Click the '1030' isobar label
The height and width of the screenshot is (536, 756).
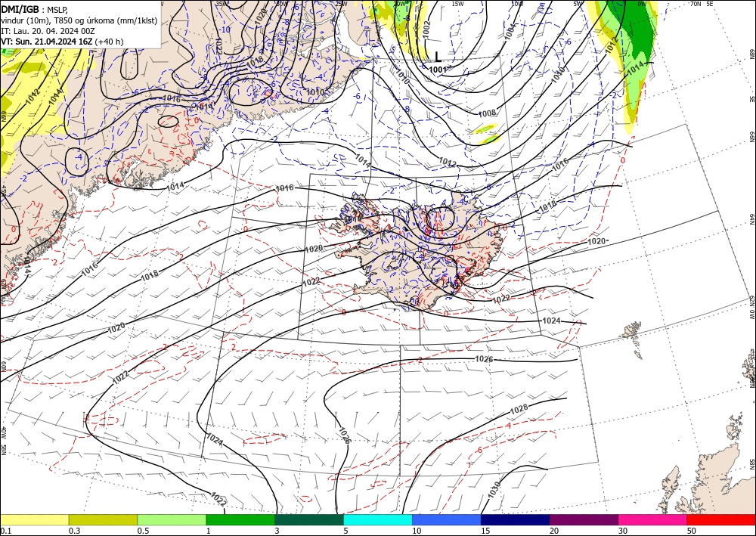click(494, 491)
